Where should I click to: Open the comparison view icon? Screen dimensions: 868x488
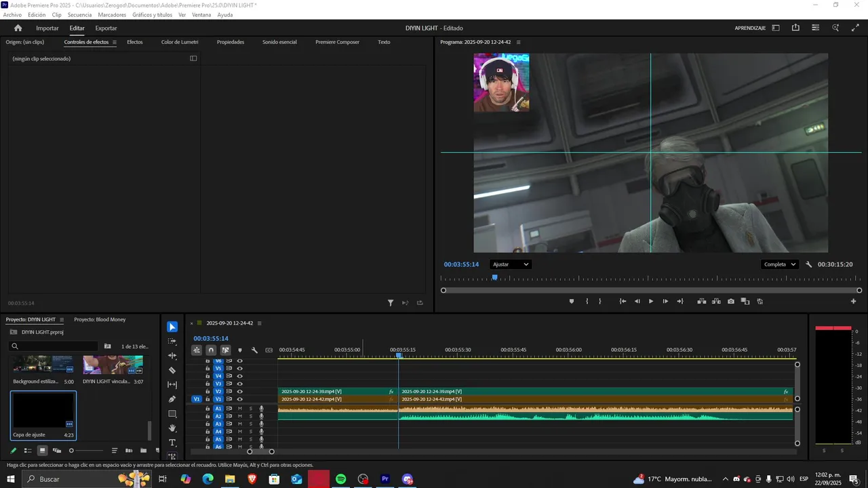[x=745, y=301]
